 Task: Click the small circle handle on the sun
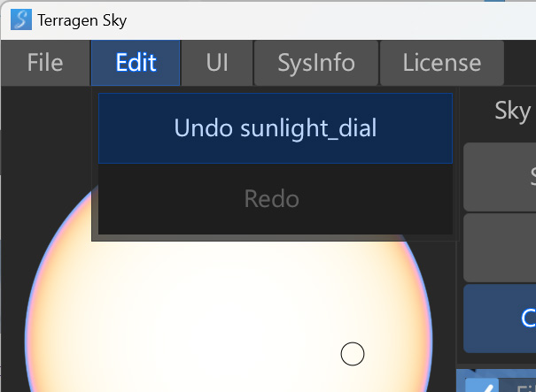tap(353, 354)
